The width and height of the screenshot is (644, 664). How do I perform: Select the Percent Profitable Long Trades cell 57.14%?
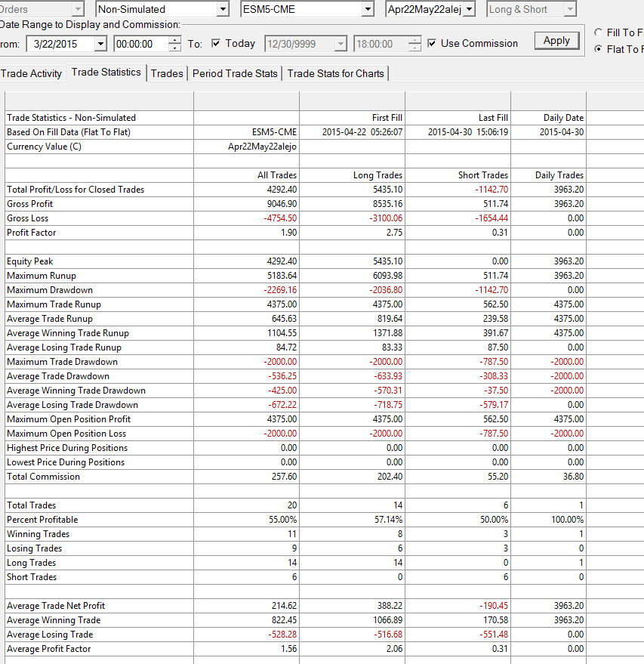352,520
